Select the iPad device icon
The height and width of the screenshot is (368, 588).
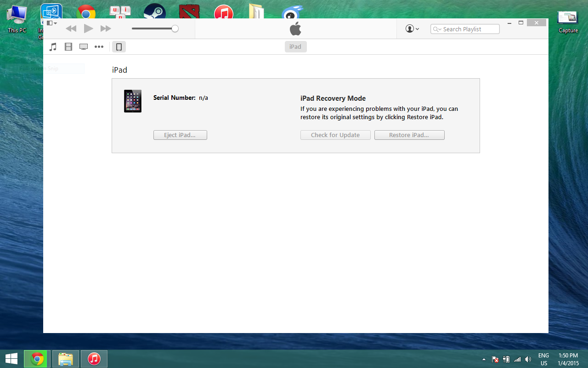pos(119,47)
